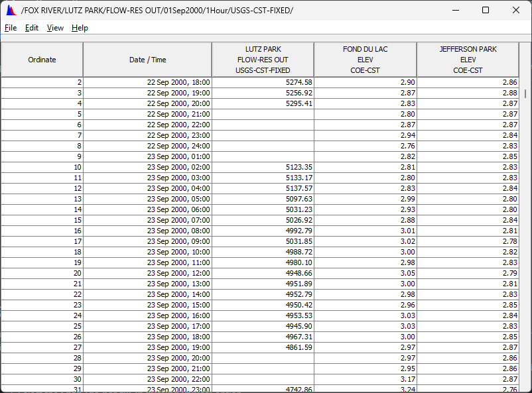Select Jefferson Park elevation 2.86 in first row

[468, 82]
